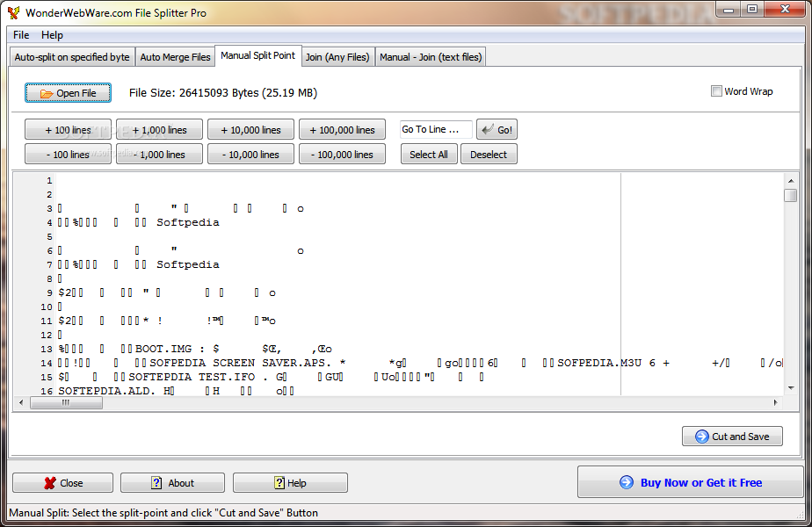Click the Open File folder icon
The width and height of the screenshot is (812, 527).
(47, 94)
